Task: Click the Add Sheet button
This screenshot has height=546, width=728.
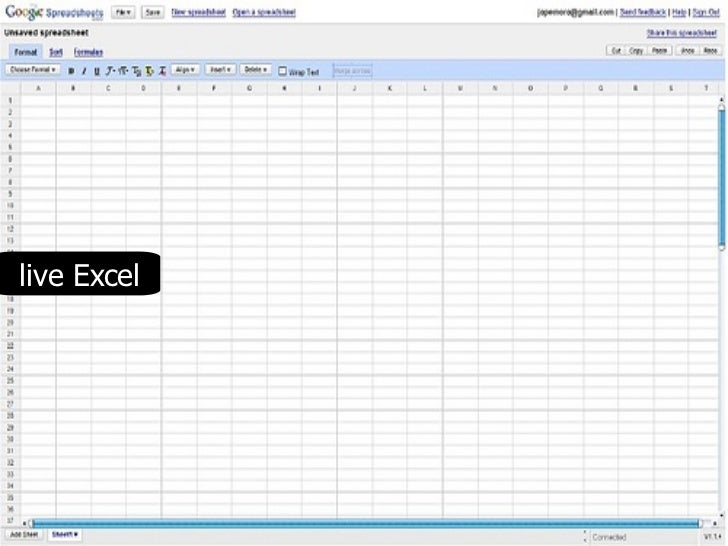Action: (24, 534)
